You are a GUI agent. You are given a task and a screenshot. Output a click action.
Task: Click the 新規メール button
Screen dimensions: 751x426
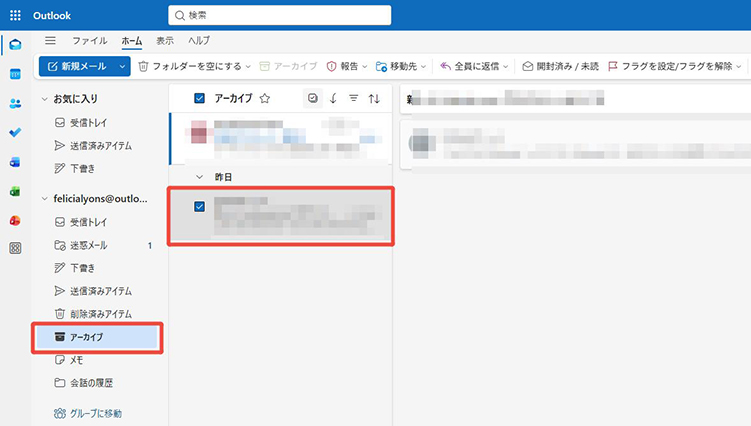77,66
